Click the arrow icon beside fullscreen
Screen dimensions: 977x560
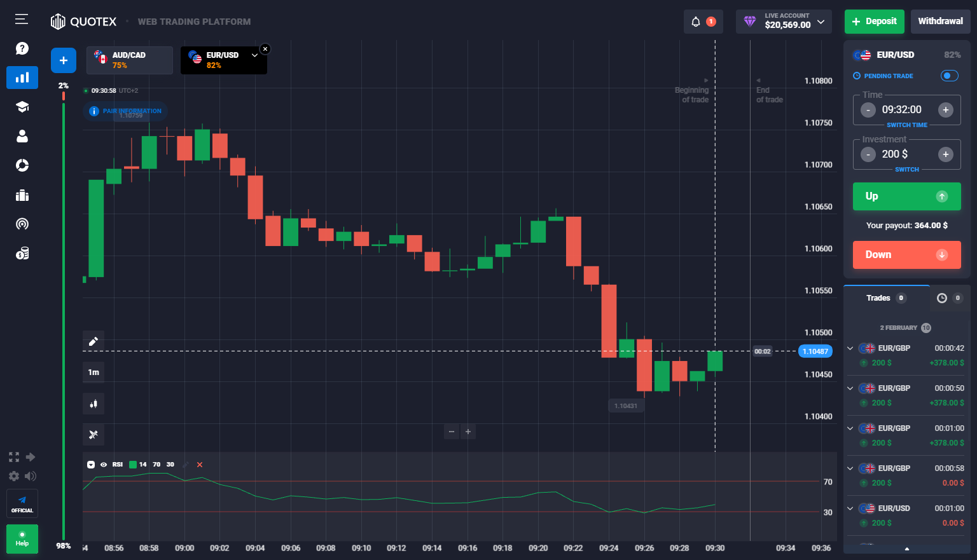pos(30,457)
